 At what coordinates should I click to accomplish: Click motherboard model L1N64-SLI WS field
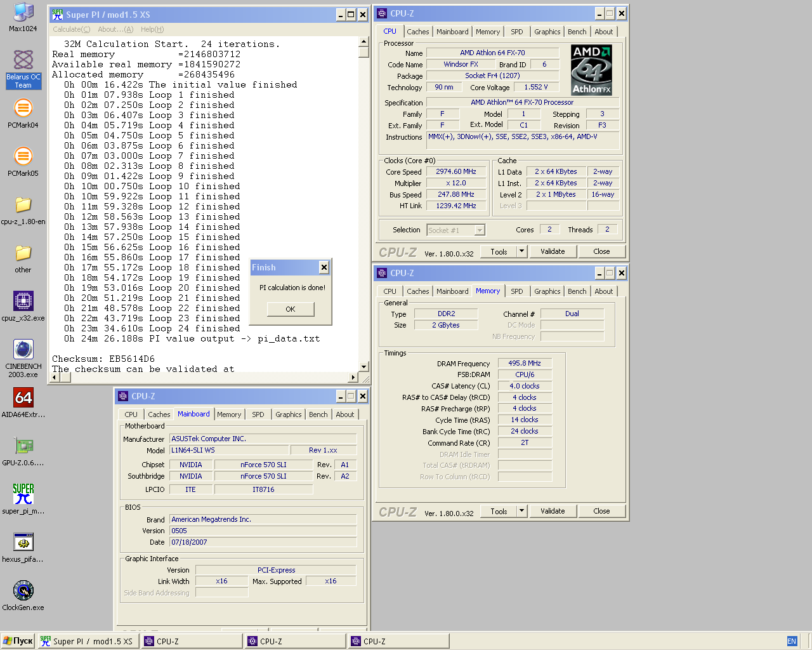click(229, 450)
